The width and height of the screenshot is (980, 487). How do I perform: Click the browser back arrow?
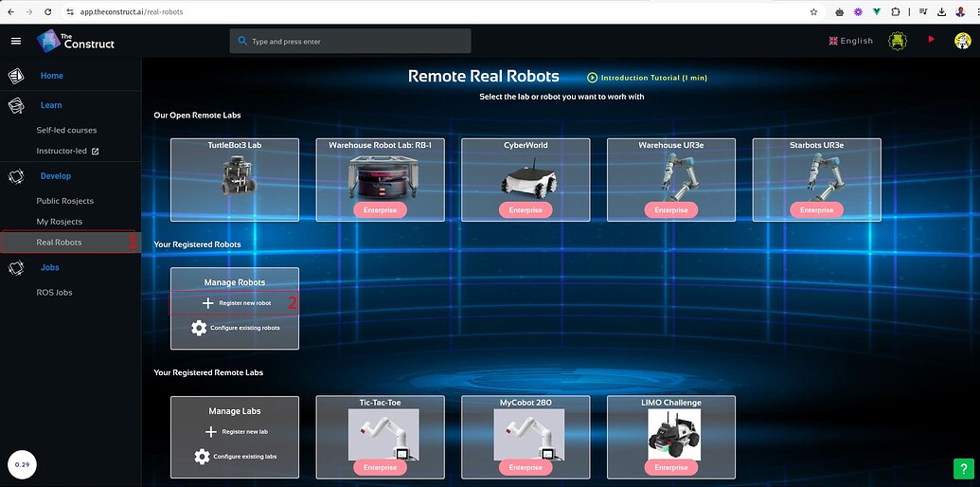[x=10, y=12]
